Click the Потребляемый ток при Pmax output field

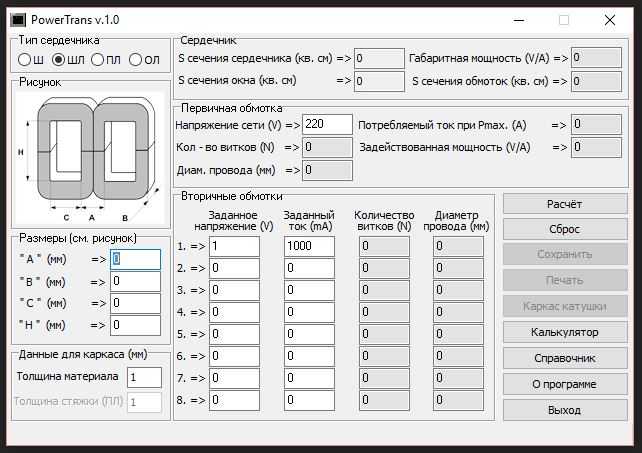pyautogui.click(x=597, y=124)
